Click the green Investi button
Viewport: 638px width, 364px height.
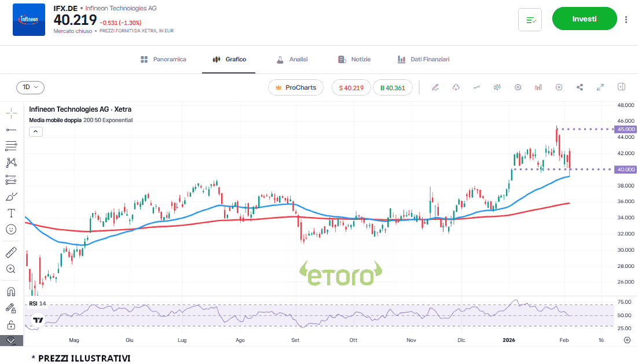point(584,19)
